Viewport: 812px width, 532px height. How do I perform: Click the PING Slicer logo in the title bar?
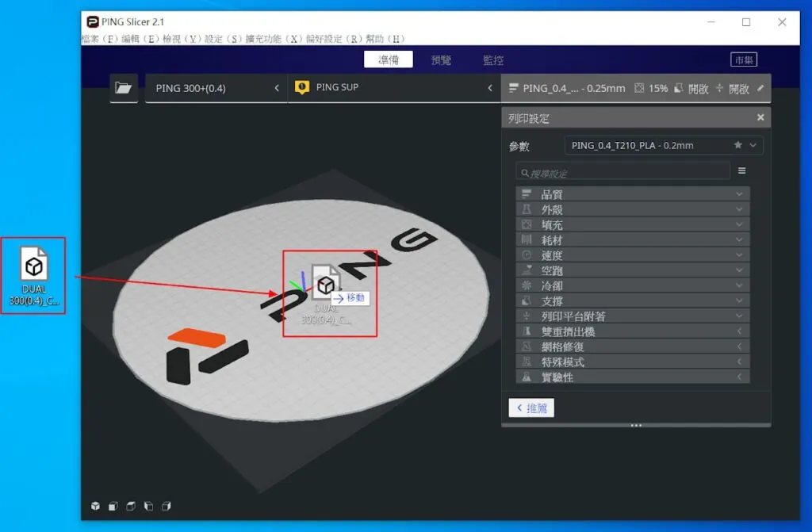(x=93, y=21)
